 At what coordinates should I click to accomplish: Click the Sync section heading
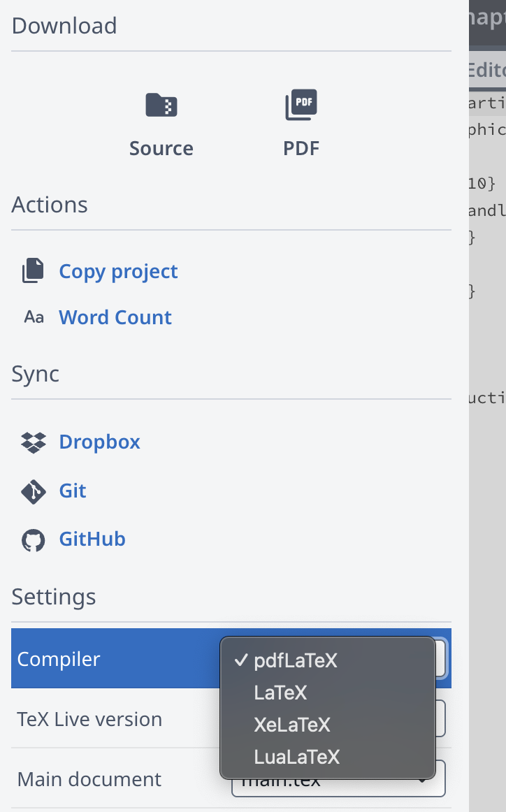35,374
